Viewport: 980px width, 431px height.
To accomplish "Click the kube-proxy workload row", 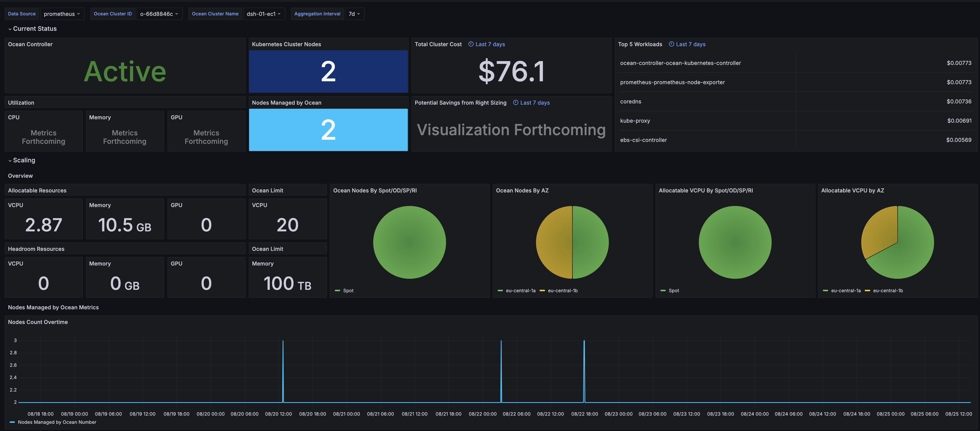I will coord(795,120).
